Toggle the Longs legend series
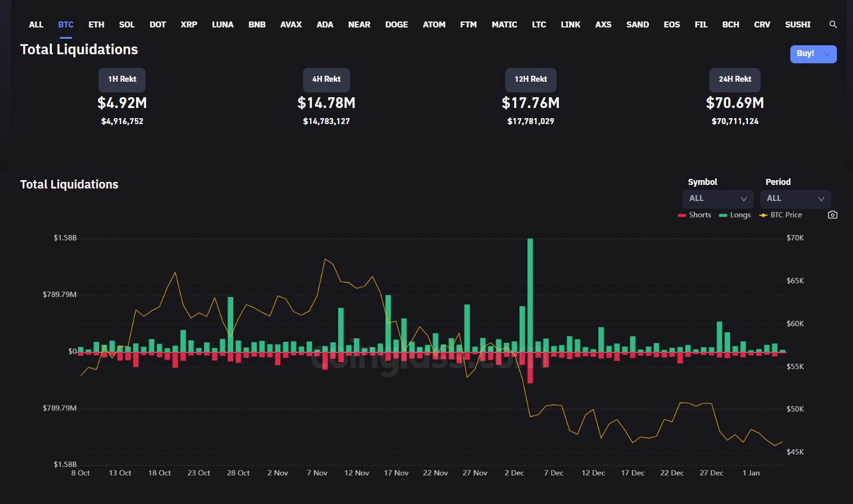Viewport: 853px width, 504px height. pos(735,215)
